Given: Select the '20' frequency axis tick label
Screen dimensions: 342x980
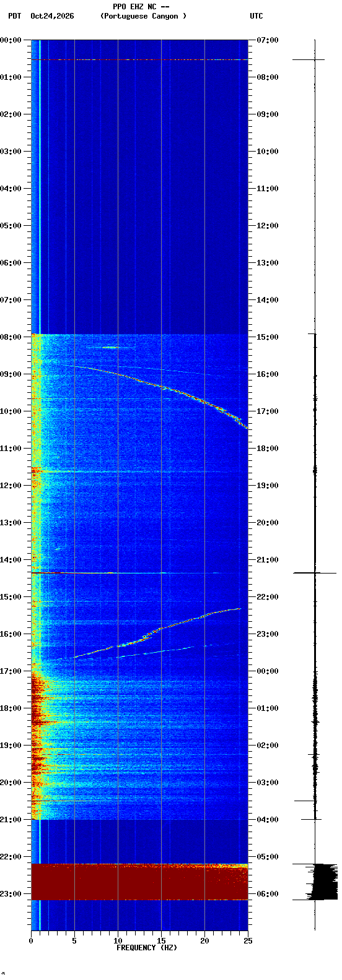Looking at the screenshot, I should click(x=204, y=940).
